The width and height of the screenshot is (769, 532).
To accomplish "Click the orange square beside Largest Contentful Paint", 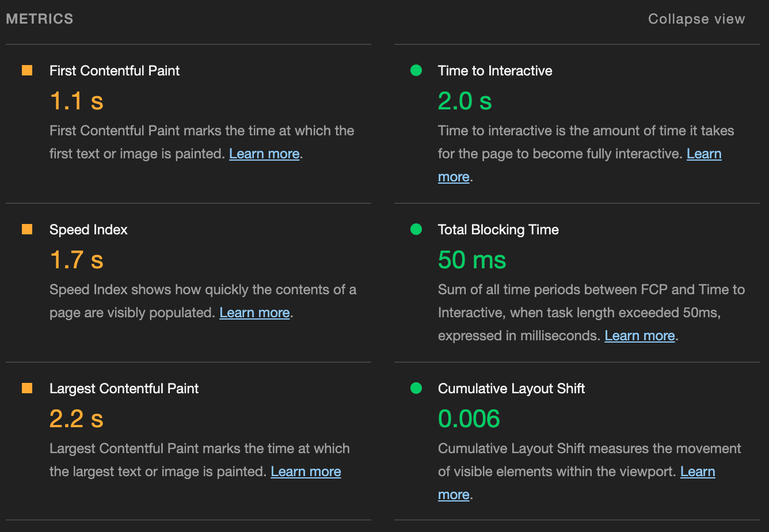I will coord(27,389).
